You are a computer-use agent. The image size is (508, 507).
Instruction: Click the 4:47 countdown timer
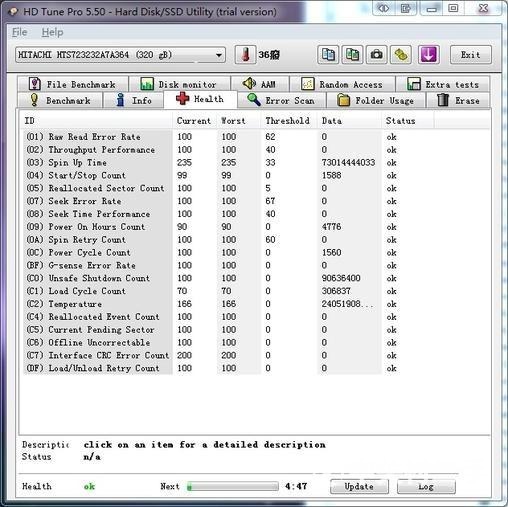coord(296,486)
